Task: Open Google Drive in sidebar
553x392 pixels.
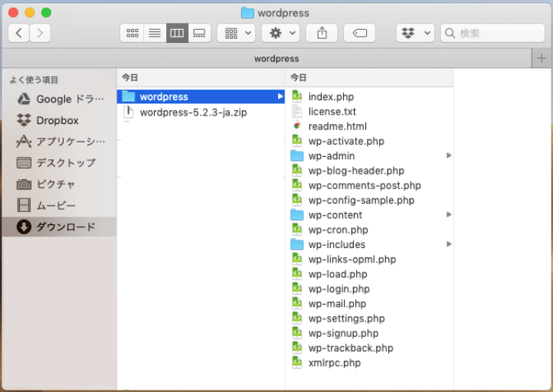Action: pyautogui.click(x=61, y=99)
